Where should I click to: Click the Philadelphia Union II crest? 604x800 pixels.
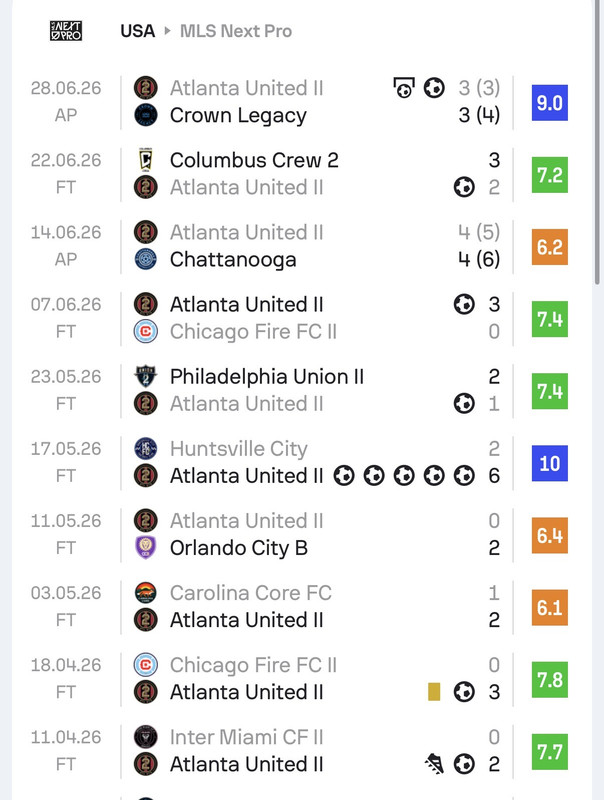[x=145, y=377]
